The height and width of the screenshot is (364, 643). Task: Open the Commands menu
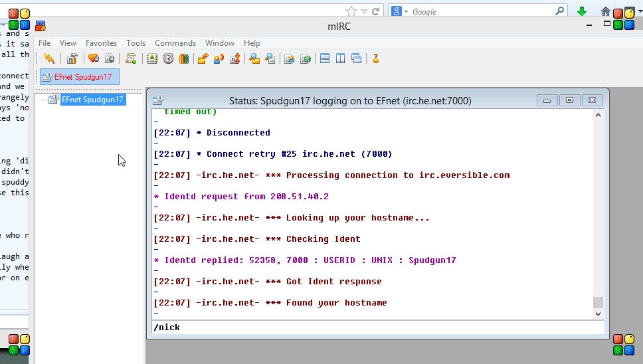175,43
